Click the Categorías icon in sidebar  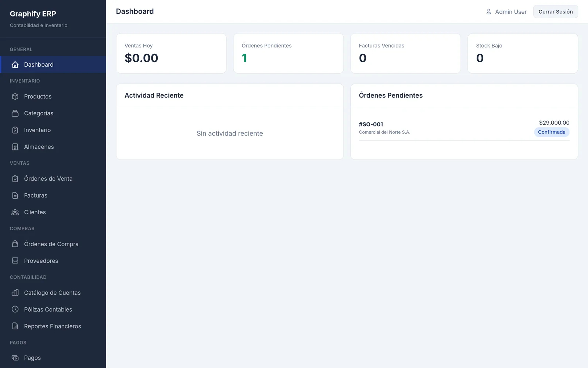[15, 113]
